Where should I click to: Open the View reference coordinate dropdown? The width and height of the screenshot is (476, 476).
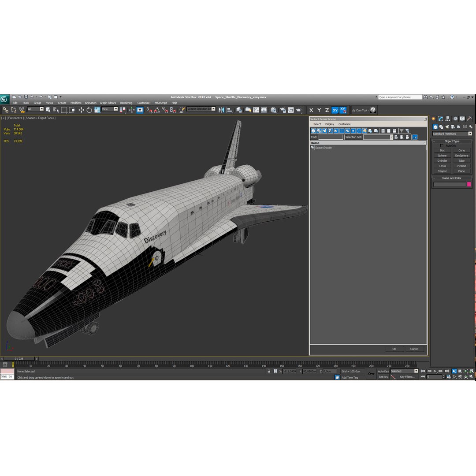(110, 109)
